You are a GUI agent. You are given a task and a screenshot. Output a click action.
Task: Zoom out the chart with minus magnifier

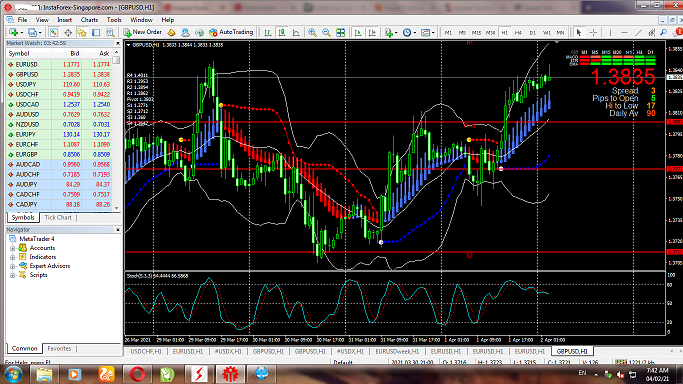(326, 32)
